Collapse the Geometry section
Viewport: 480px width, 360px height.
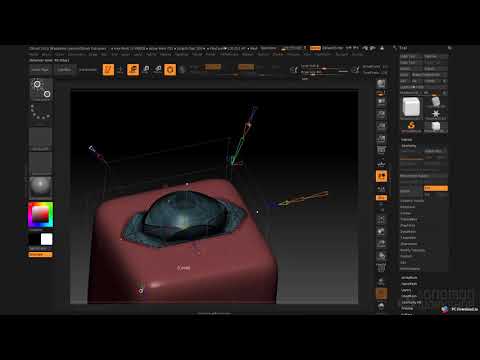(x=409, y=146)
